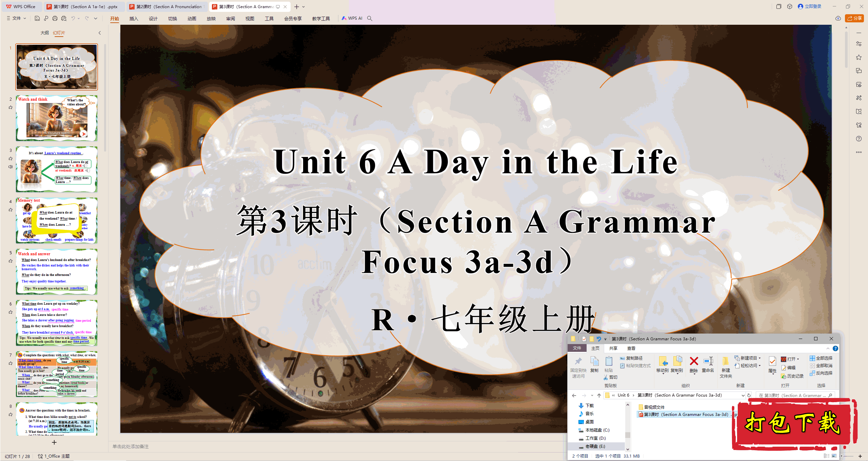Click the audio speaker icon beside slide 3

pos(11,167)
